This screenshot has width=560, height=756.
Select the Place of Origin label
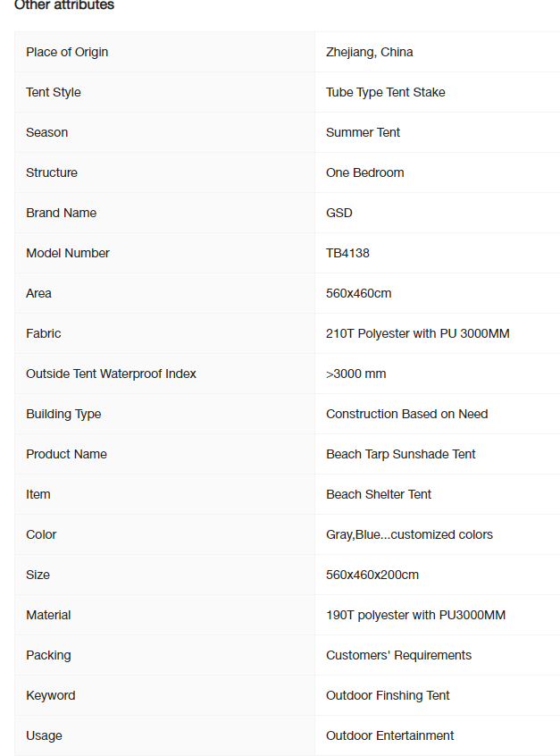click(67, 52)
